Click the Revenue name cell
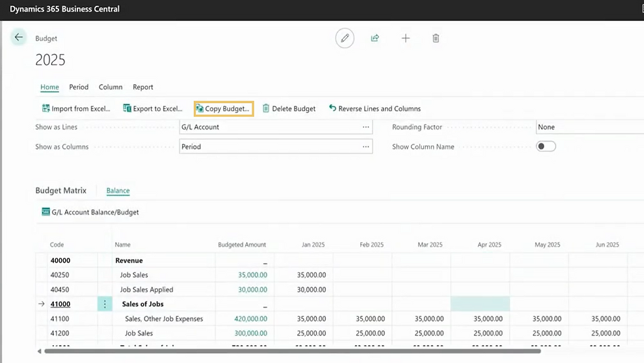The image size is (644, 363). click(x=129, y=260)
